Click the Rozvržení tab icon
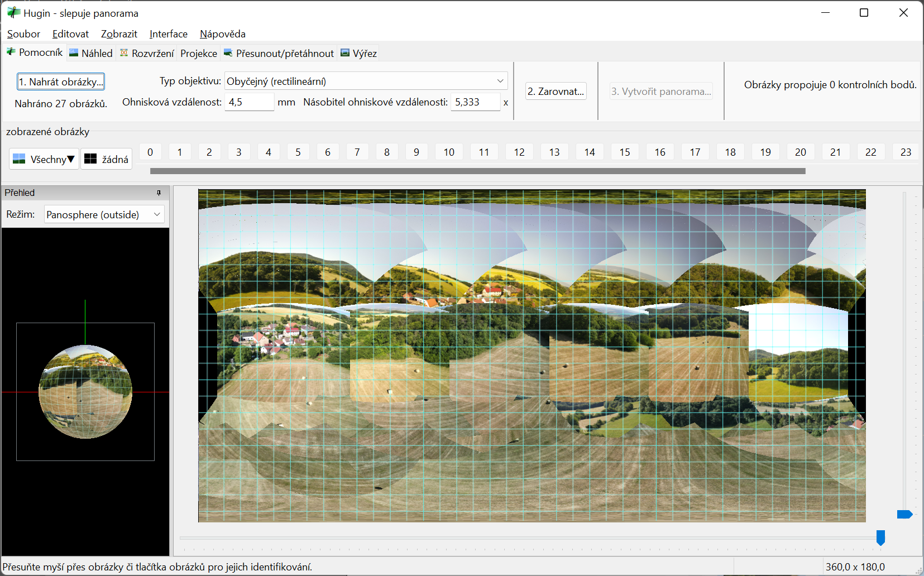The image size is (924, 576). [124, 53]
